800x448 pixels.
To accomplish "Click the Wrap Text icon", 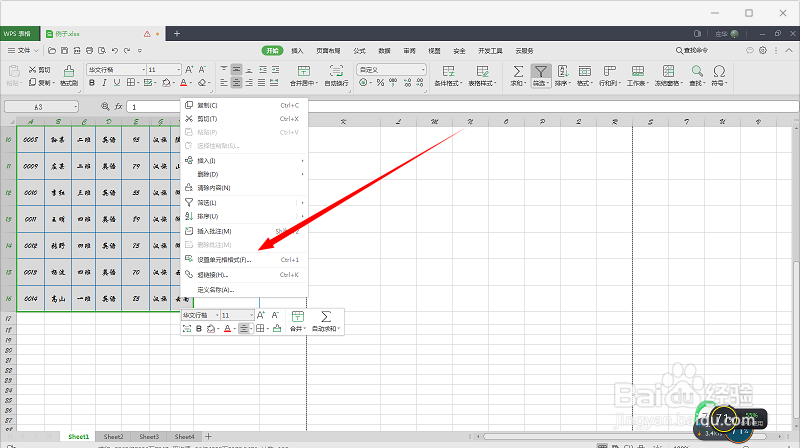I will point(336,71).
